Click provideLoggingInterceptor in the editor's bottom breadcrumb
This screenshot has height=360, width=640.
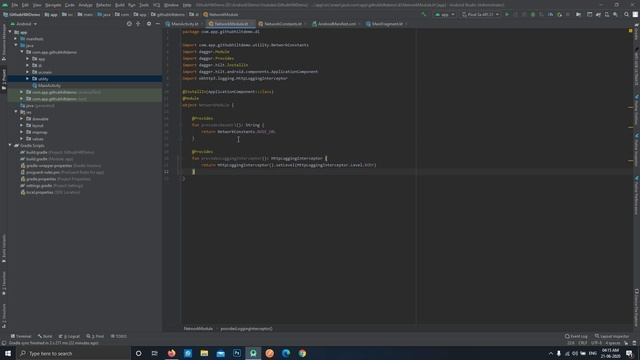coord(246,329)
